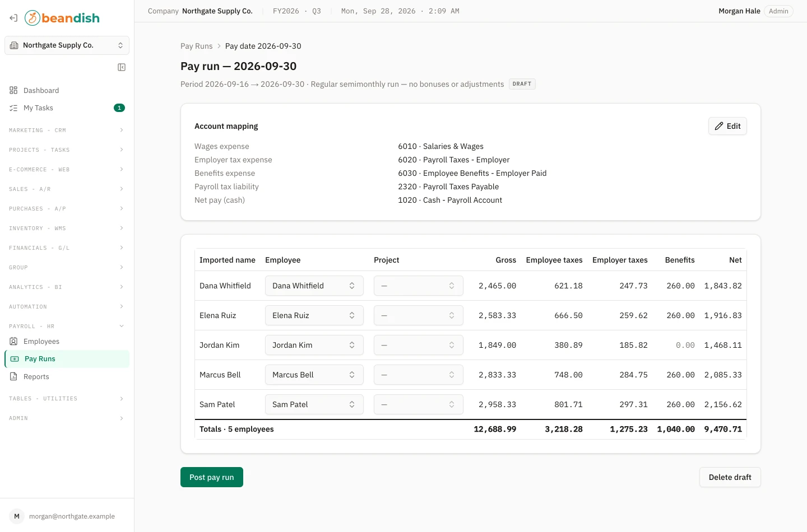The height and width of the screenshot is (532, 807).
Task: Open employee dropdown for Elena Ruiz
Action: (314, 315)
